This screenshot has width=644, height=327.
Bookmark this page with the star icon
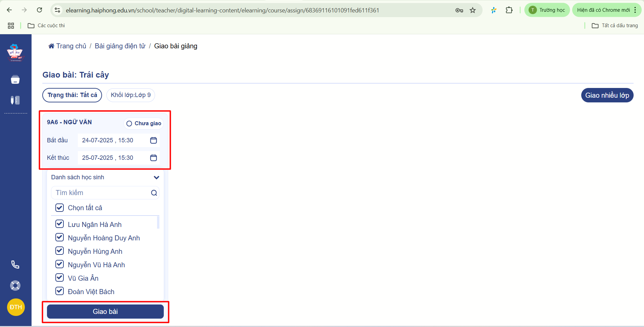(x=473, y=10)
